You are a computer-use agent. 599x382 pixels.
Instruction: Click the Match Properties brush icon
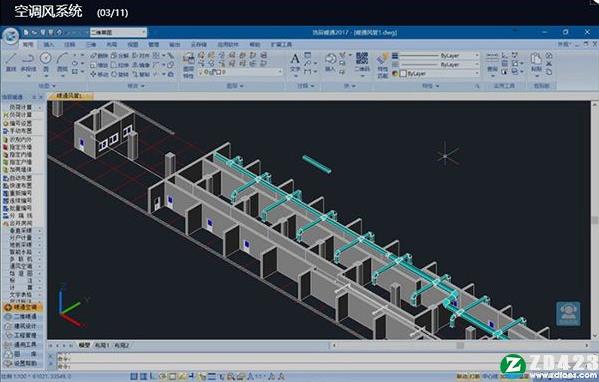[382, 65]
